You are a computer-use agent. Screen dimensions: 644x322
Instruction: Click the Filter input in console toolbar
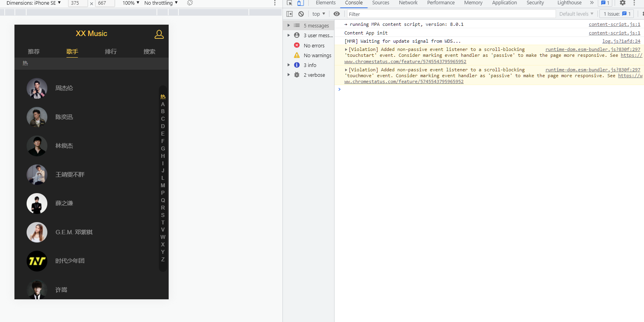[x=451, y=14]
